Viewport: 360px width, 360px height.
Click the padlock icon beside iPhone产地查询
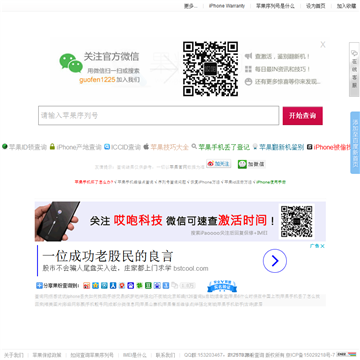point(52,146)
